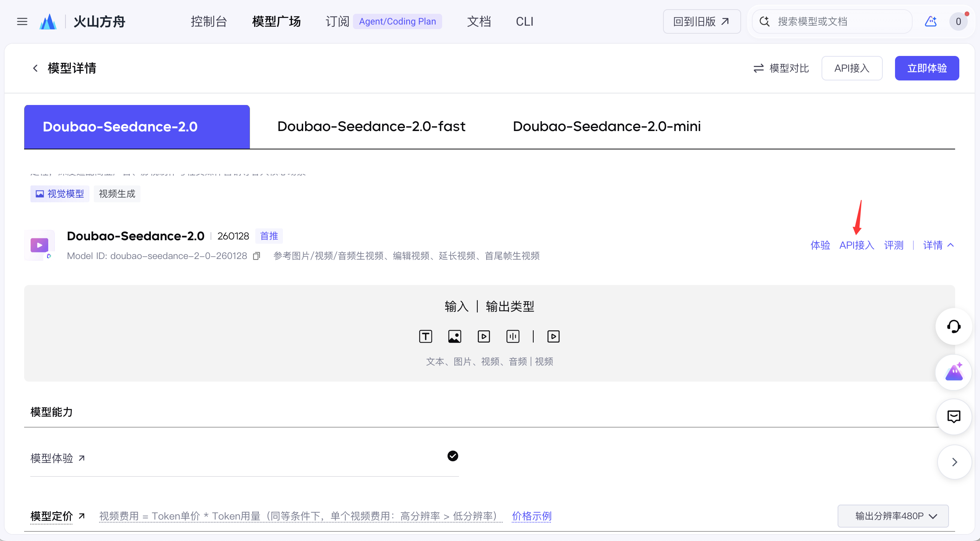Open CLI in the top navigation

[x=524, y=21]
